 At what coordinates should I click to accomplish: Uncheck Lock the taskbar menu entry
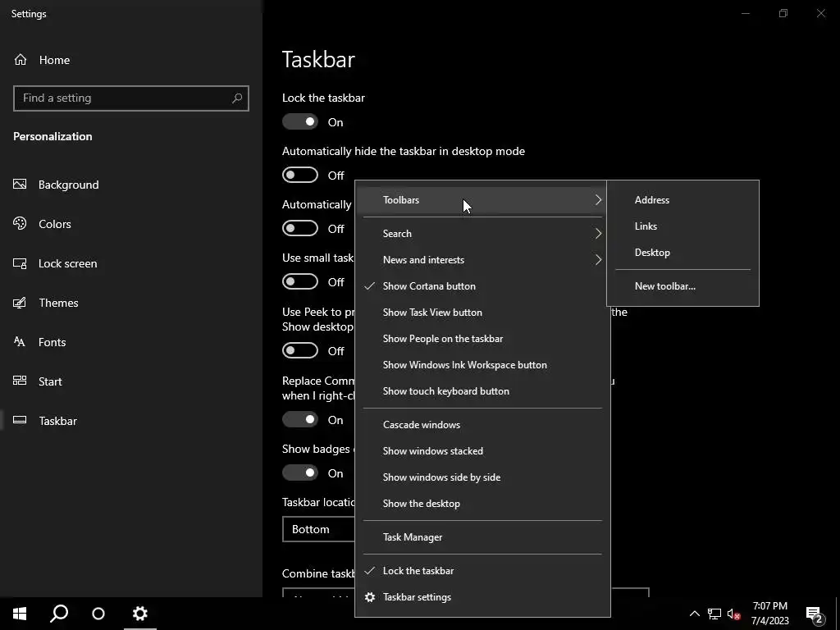click(482, 571)
